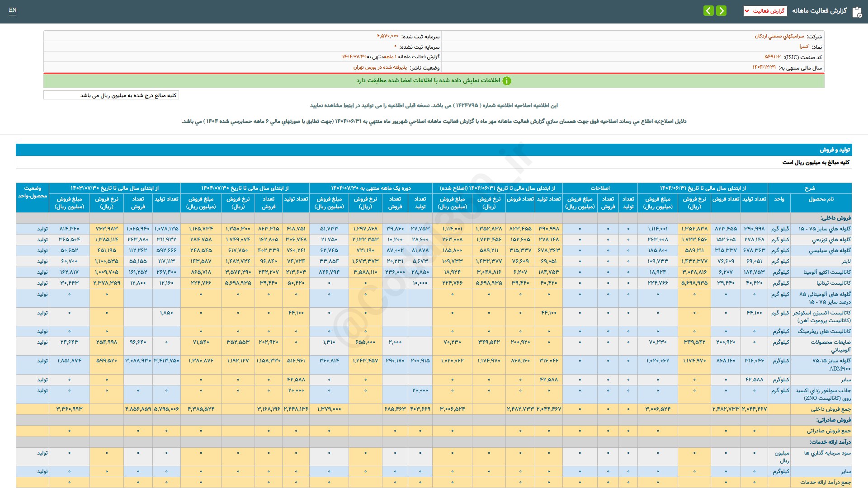Select the لاینر product row name
Image resolution: width=868 pixels, height=488 pixels.
846,261
